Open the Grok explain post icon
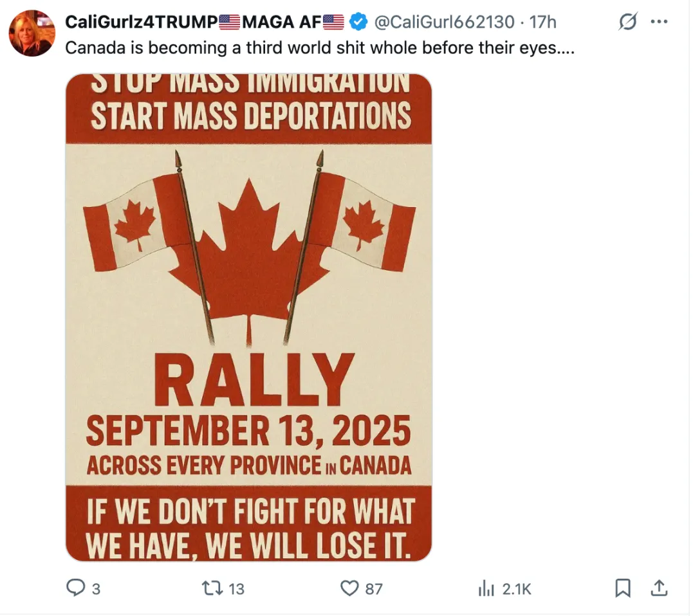This screenshot has width=695, height=616. 627,23
